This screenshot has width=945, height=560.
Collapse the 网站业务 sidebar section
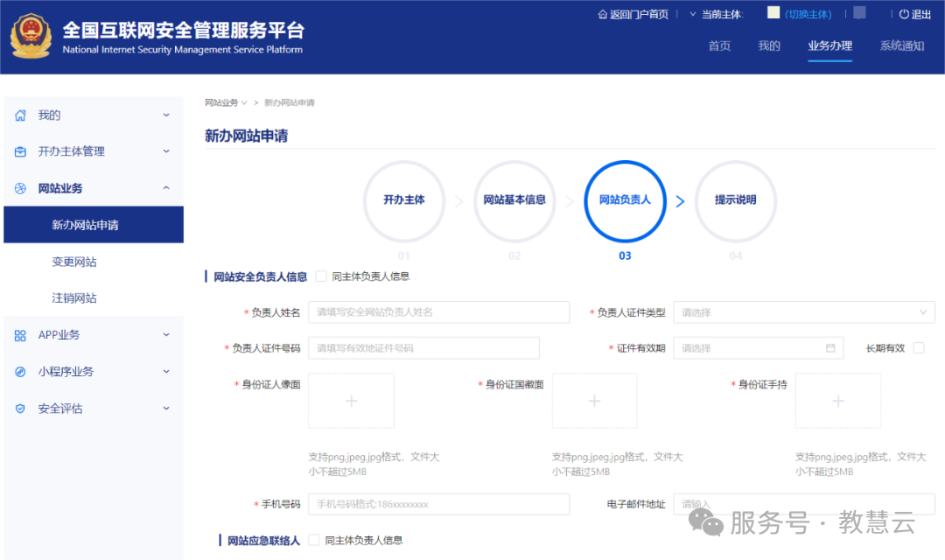(x=166, y=188)
